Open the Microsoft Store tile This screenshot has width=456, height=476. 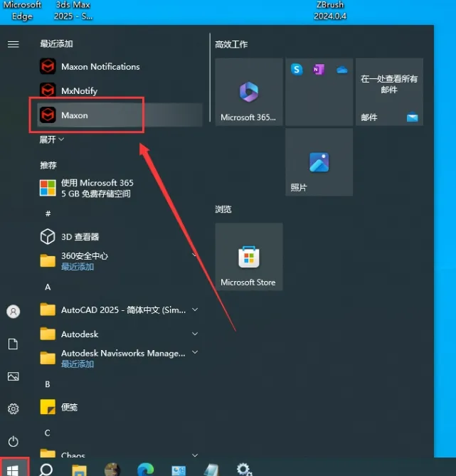[x=249, y=257]
